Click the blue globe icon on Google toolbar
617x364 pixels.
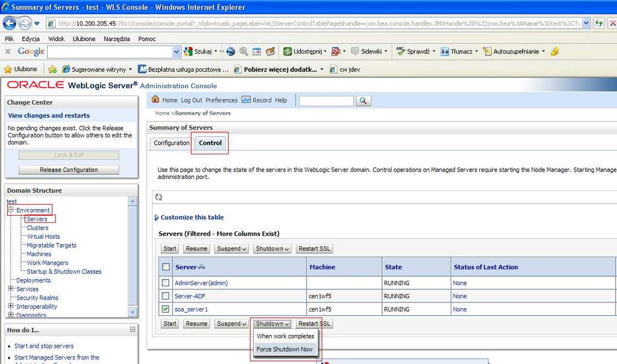tap(231, 52)
